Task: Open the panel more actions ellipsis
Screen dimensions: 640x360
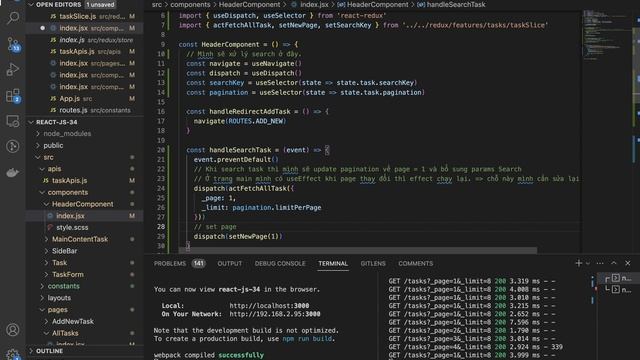Action: 600,263
